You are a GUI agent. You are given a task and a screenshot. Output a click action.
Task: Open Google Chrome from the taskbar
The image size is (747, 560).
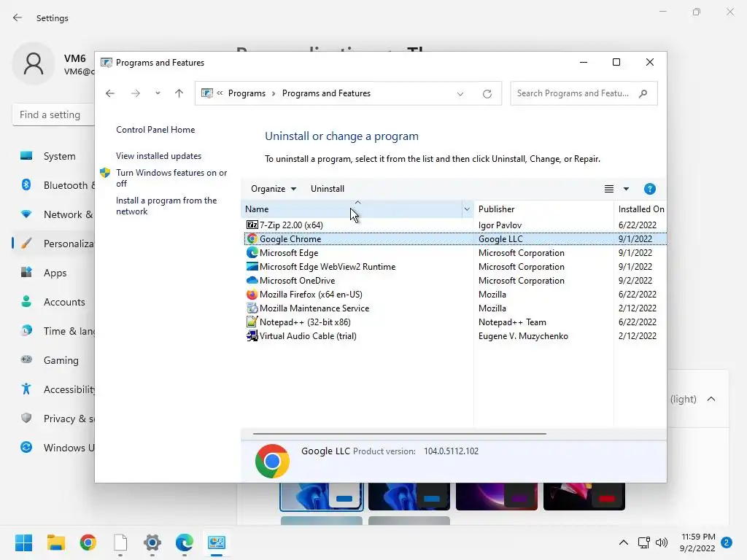pyautogui.click(x=88, y=542)
